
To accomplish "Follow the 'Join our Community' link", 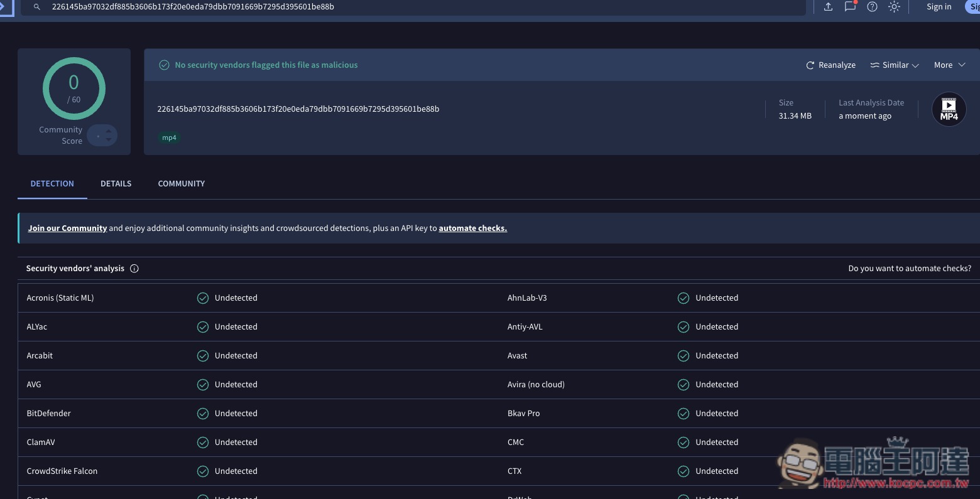I will [67, 228].
